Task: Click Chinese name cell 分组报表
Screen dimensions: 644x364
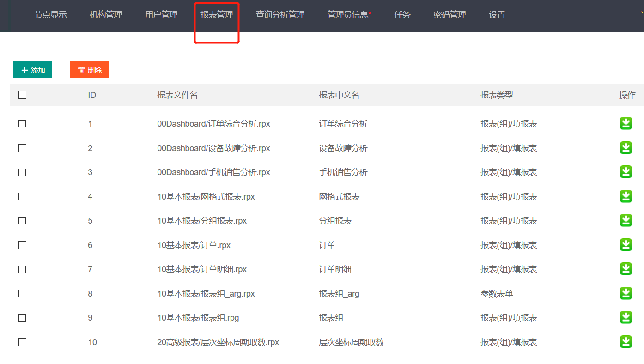Action: (x=335, y=221)
